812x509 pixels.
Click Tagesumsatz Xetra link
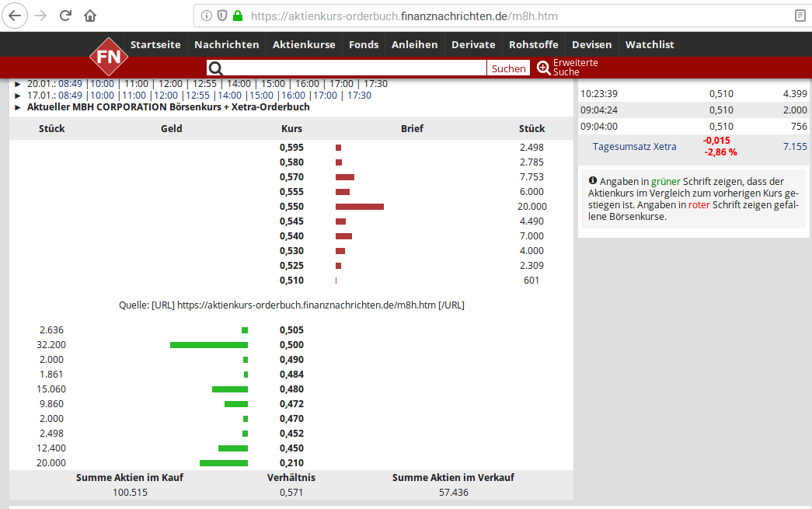pyautogui.click(x=634, y=147)
